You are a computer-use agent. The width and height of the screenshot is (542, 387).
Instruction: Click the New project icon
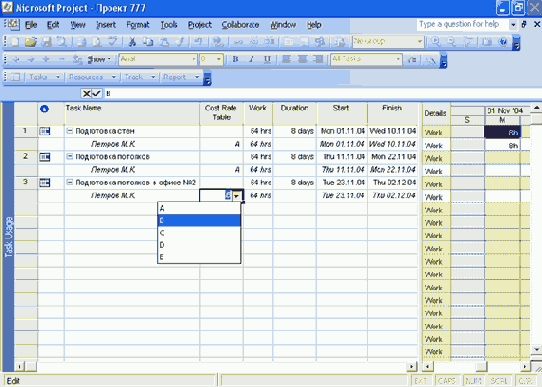pyautogui.click(x=15, y=42)
